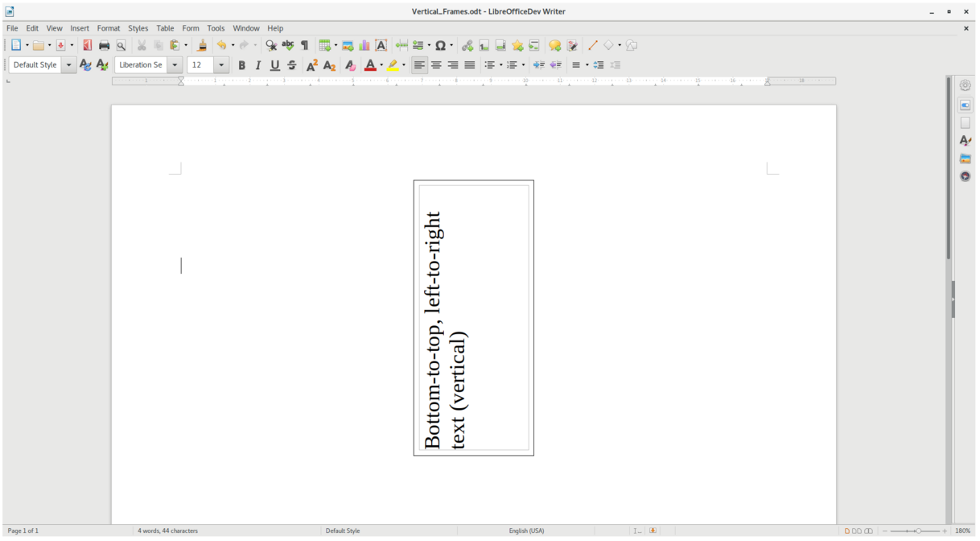Open the Tools menu
Viewport: 980px width, 541px height.
tap(216, 27)
